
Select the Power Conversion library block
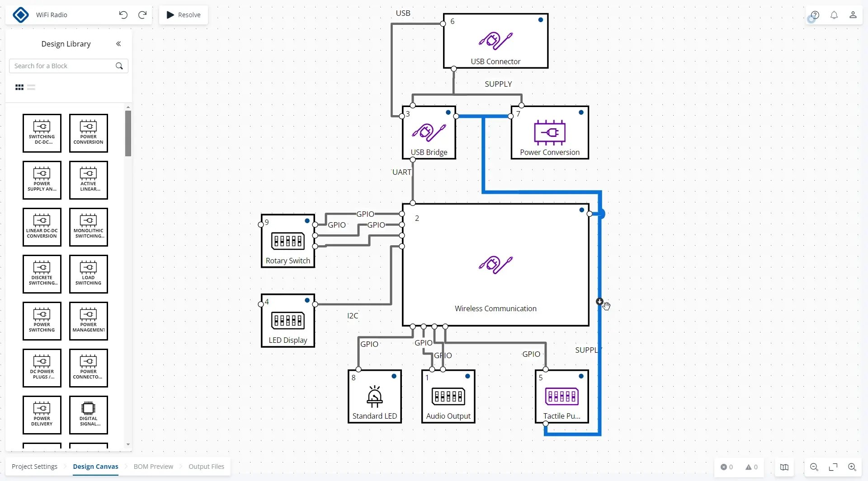click(89, 133)
